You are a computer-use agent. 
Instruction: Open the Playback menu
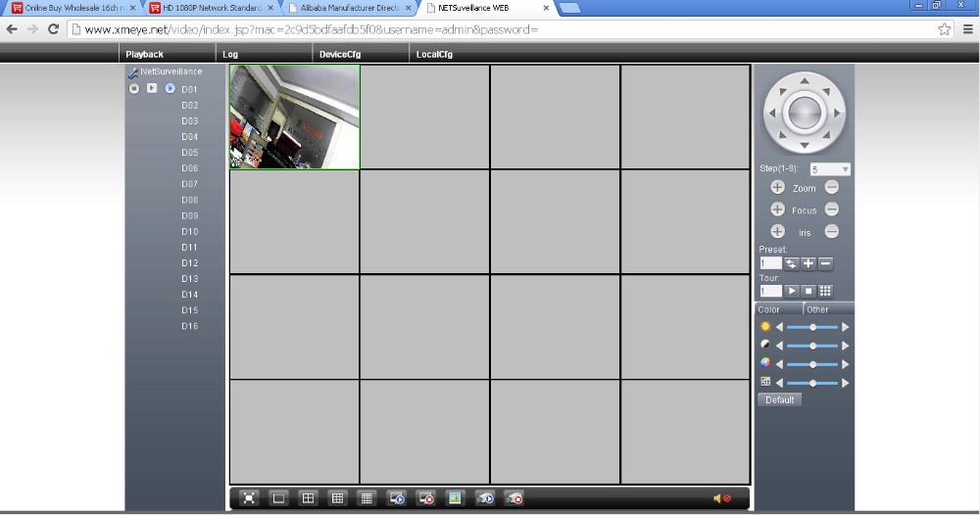click(x=144, y=54)
